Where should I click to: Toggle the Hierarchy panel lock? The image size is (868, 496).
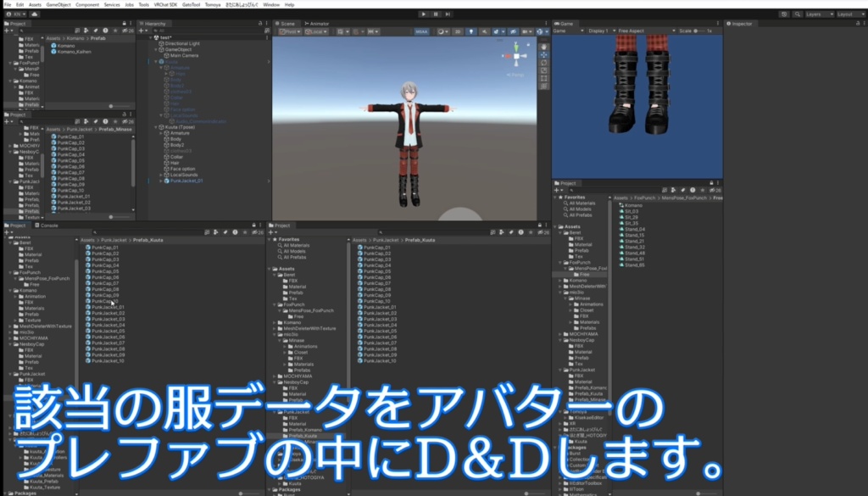pyautogui.click(x=260, y=24)
